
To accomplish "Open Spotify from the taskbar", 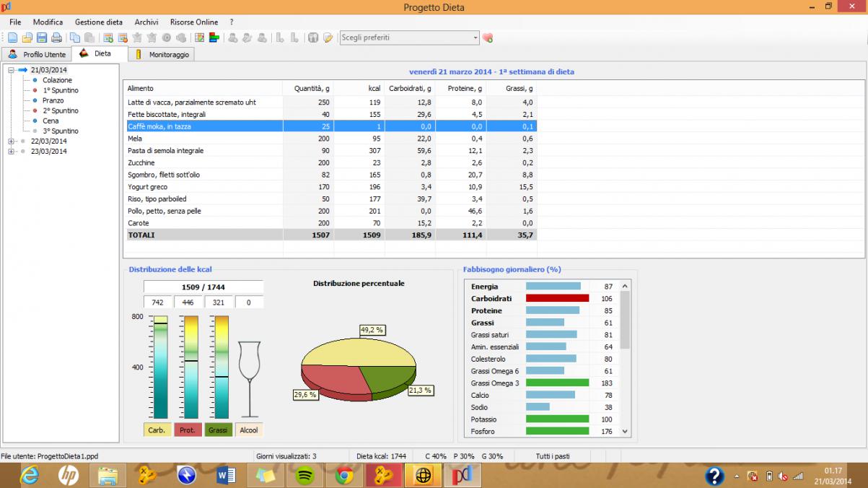I will click(305, 476).
